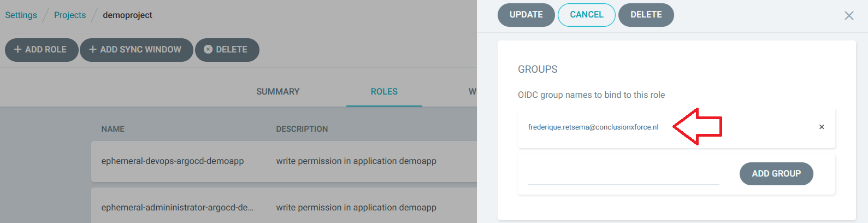Image resolution: width=868 pixels, height=223 pixels.
Task: Click the DESCRIPTION column header
Action: coord(302,129)
